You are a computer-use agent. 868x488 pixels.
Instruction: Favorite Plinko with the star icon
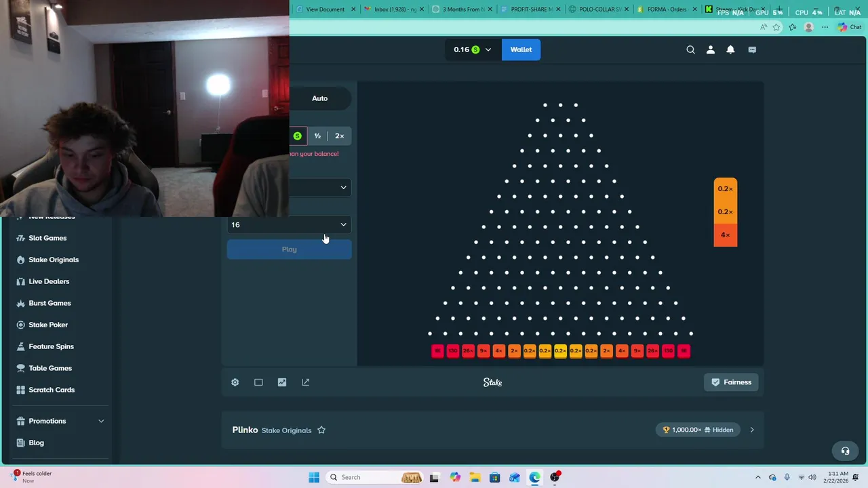321,430
